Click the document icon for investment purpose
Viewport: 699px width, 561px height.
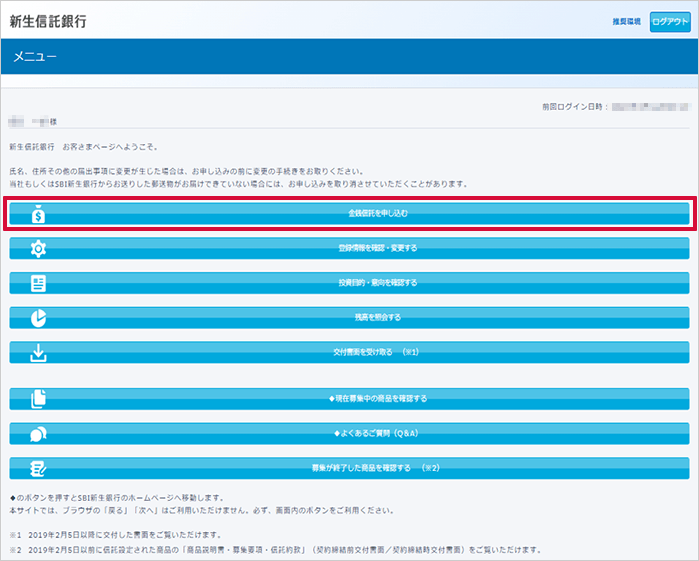click(38, 283)
